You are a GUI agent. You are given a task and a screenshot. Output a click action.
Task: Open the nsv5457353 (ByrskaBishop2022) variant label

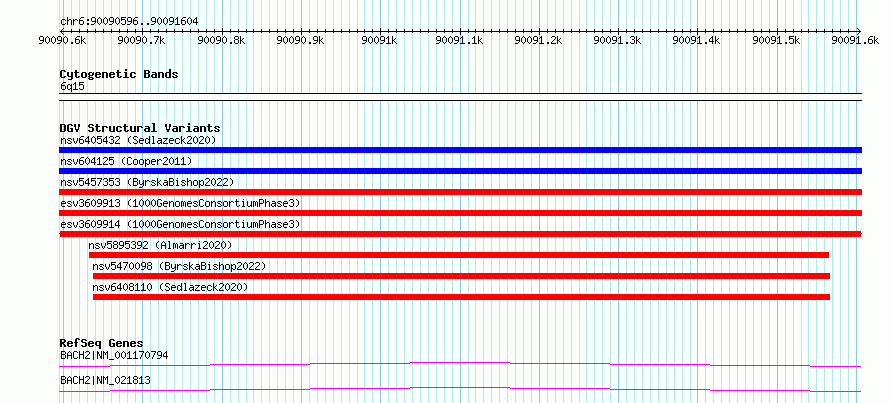coord(146,182)
